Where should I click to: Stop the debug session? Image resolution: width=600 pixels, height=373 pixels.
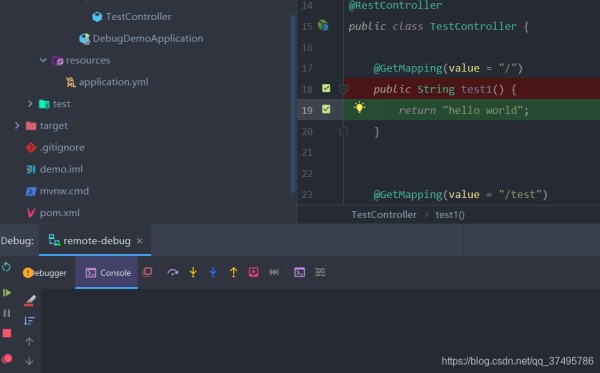click(7, 334)
